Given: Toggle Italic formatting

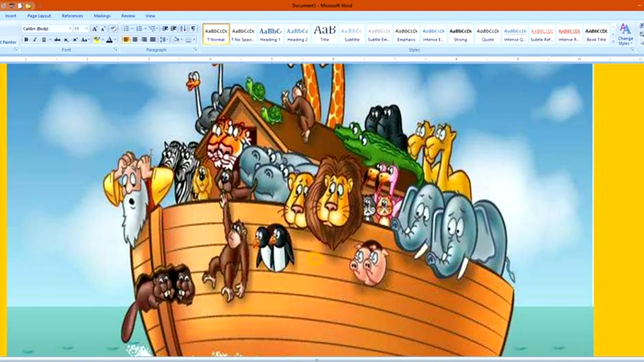Looking at the screenshot, I should [x=35, y=40].
